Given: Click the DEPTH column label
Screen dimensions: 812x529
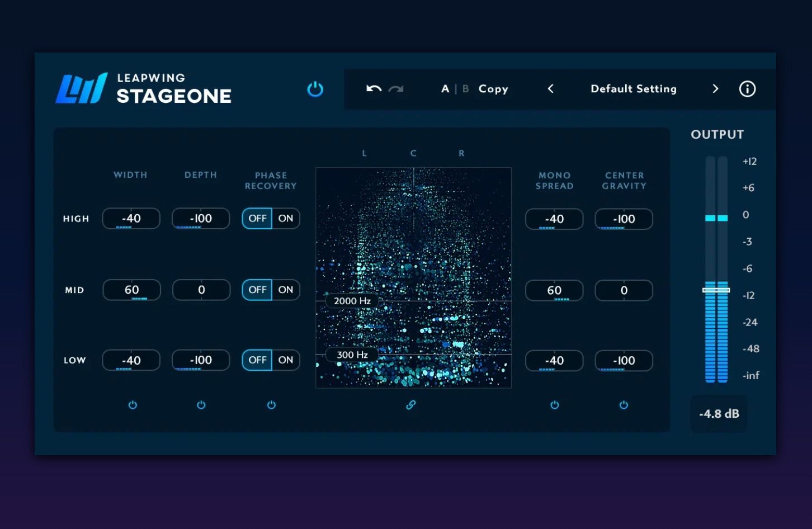Looking at the screenshot, I should coord(201,175).
